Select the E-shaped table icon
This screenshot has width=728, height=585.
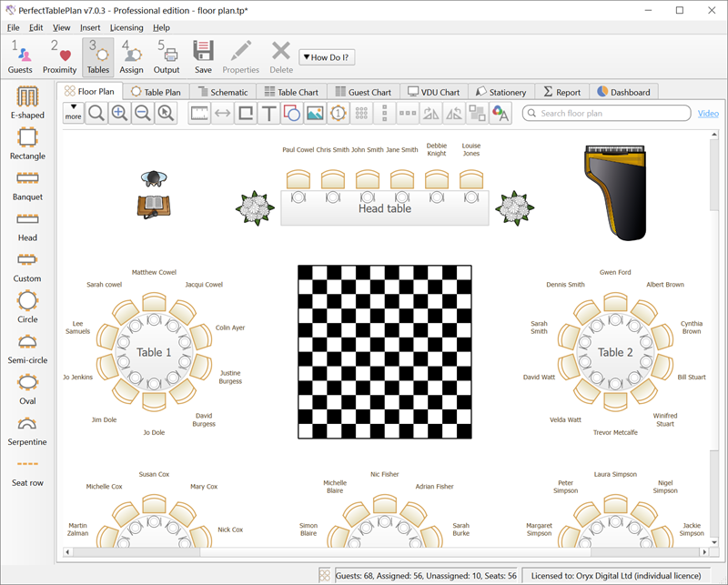(x=27, y=102)
